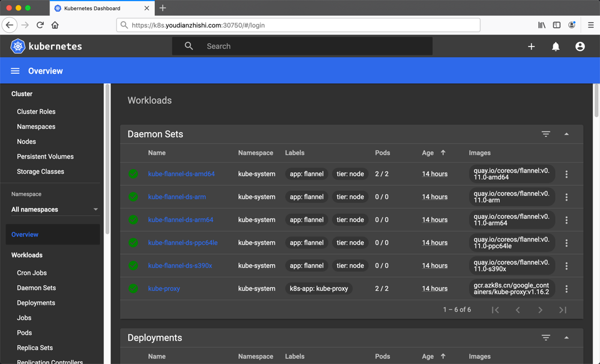Open actions menu for kube-flannel-ds-amd64
Image resolution: width=600 pixels, height=364 pixels.
pos(566,174)
